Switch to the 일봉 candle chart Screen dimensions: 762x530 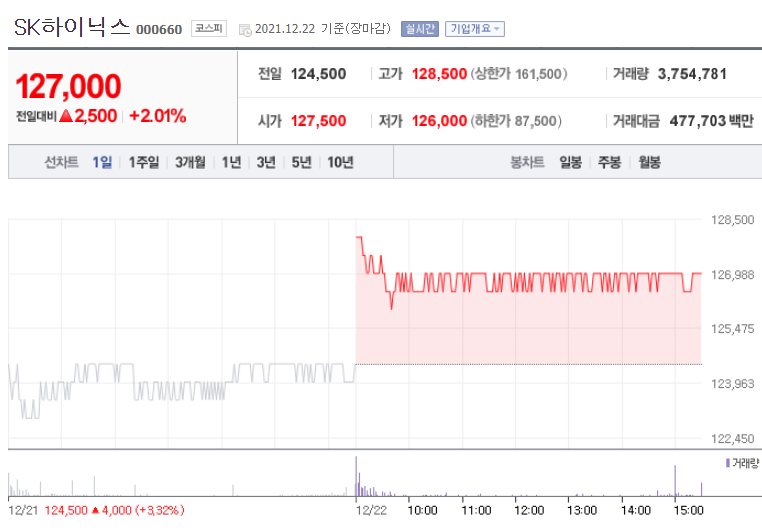click(571, 162)
